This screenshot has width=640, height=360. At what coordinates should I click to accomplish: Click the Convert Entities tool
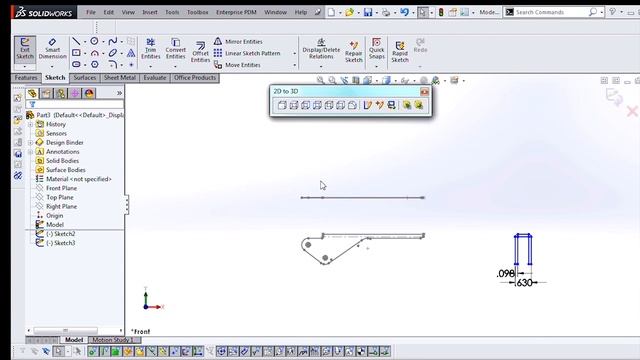[x=176, y=49]
